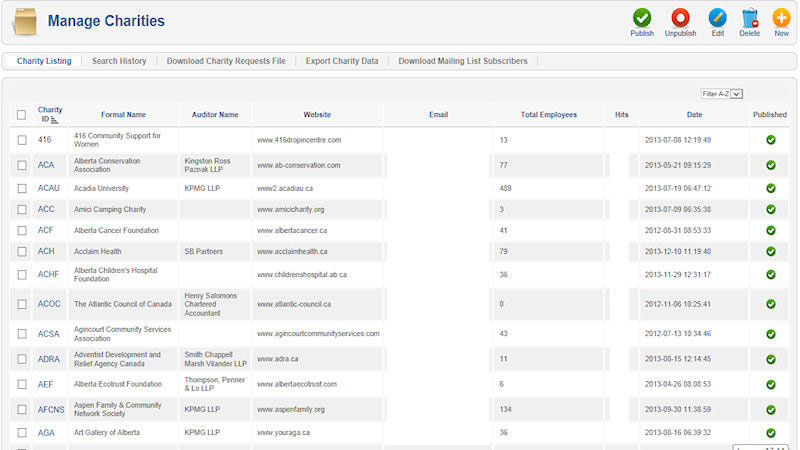Toggle published status for ACC row

(x=770, y=209)
